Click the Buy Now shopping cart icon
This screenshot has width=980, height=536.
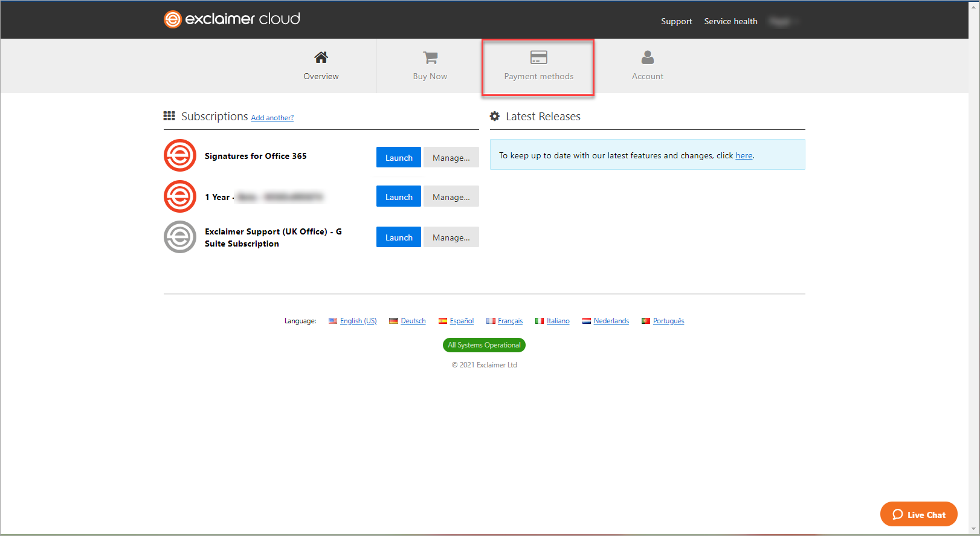[x=430, y=57]
